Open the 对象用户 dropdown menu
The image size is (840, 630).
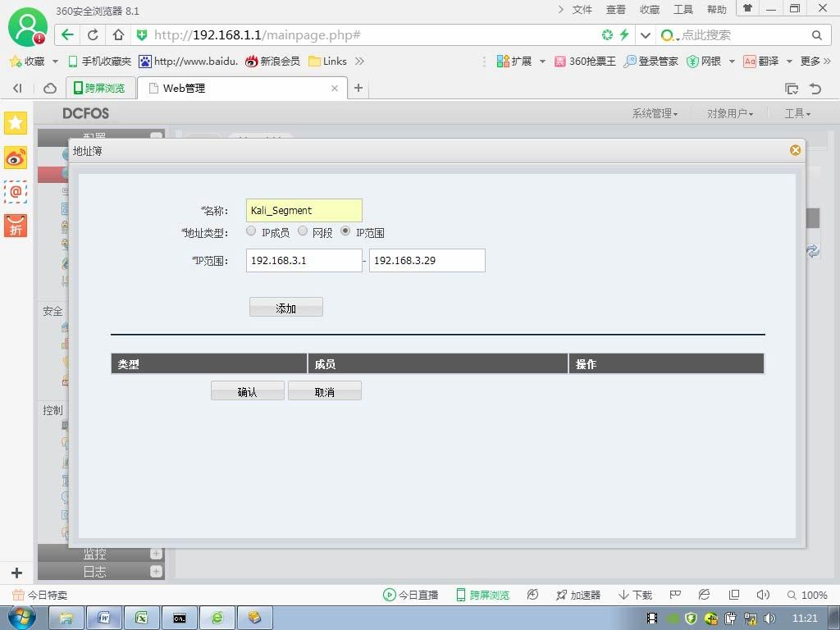(729, 113)
